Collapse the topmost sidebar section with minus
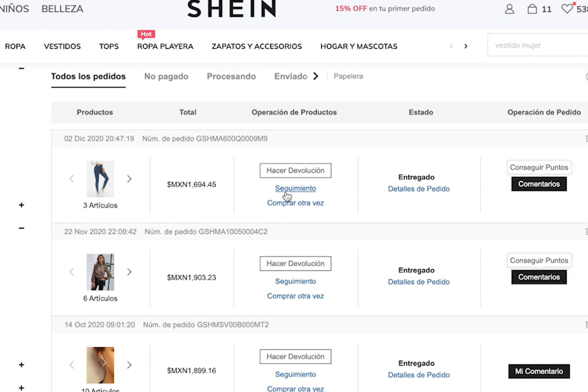Image resolution: width=588 pixels, height=392 pixels. (x=21, y=69)
